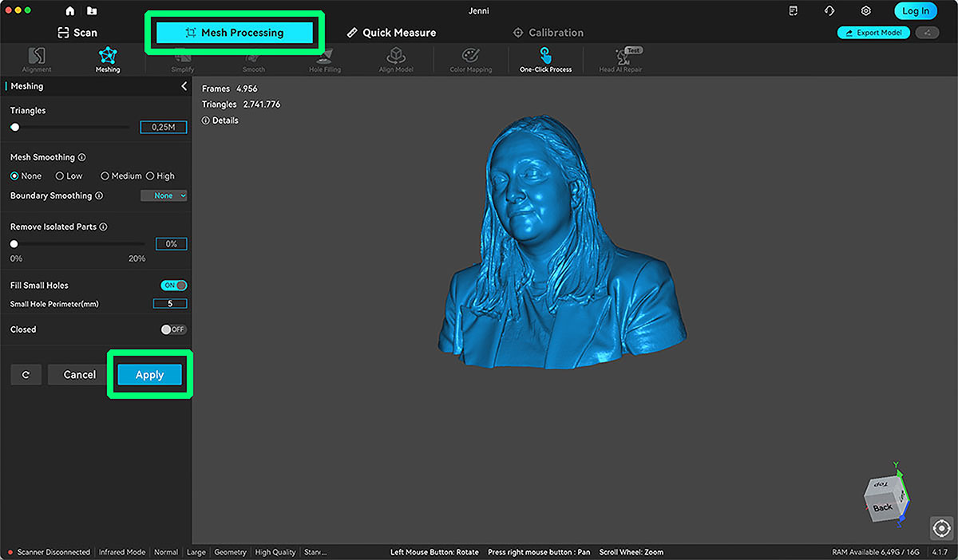Open the Alignment tool

tap(37, 59)
